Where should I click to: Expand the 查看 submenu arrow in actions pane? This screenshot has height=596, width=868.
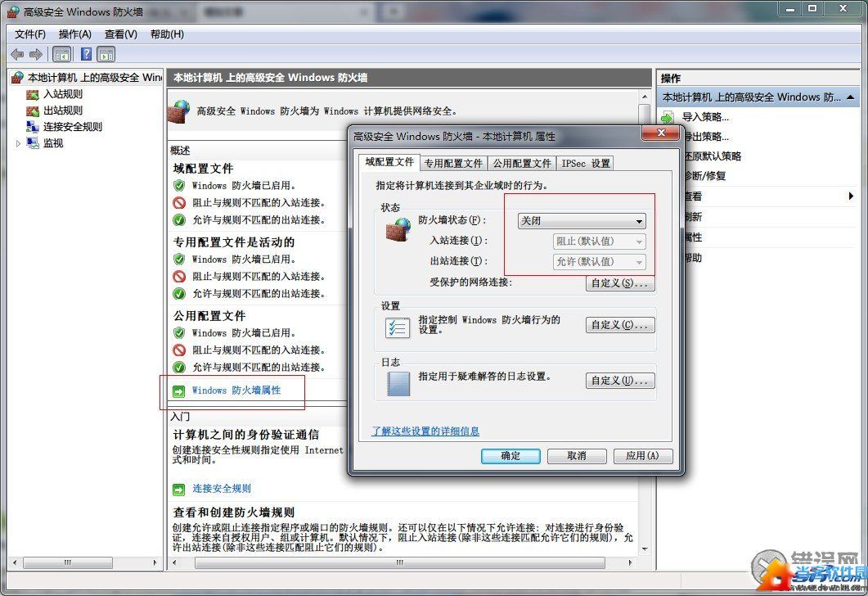tap(851, 196)
